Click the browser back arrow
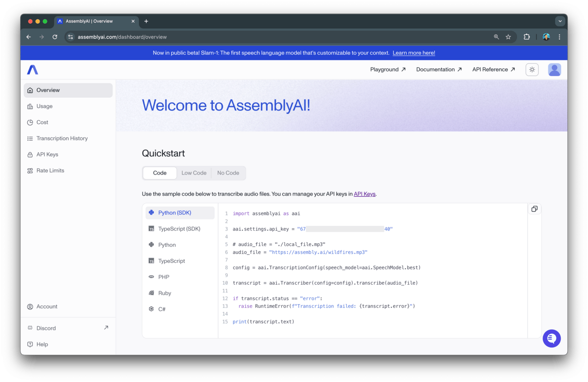This screenshot has width=588, height=382. point(29,37)
